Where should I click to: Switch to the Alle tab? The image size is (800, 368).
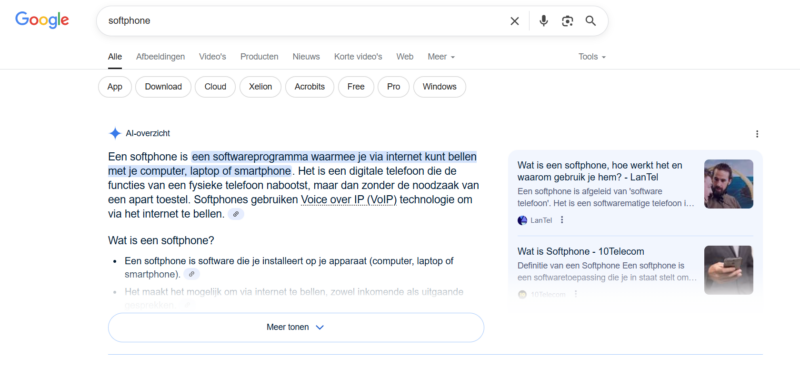pos(115,57)
